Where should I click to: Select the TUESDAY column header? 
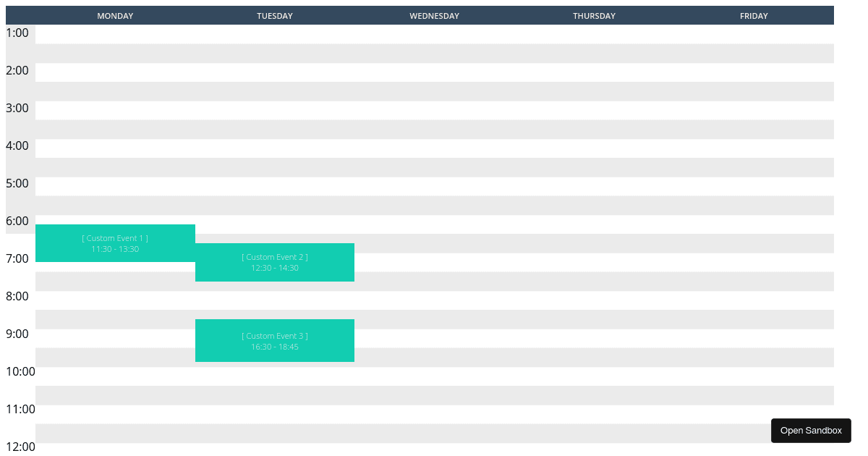coord(275,15)
